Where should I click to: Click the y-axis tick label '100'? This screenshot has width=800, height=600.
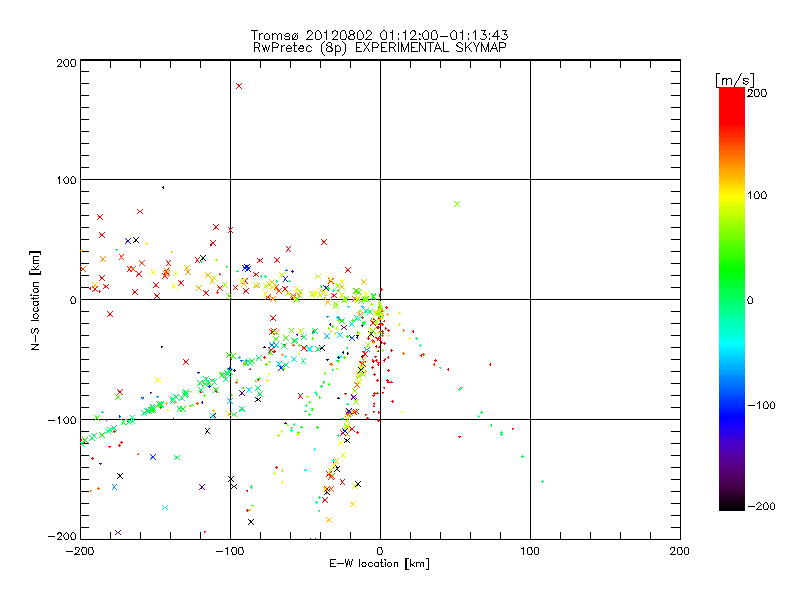click(x=66, y=180)
